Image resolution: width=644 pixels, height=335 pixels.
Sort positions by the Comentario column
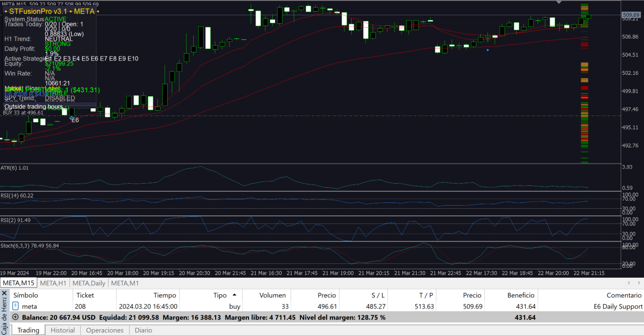(591, 295)
